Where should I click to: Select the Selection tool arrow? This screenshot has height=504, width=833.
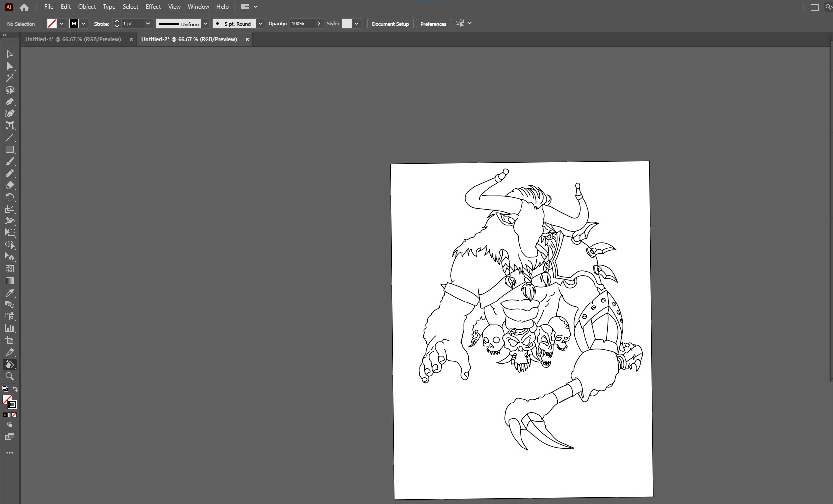coord(9,54)
